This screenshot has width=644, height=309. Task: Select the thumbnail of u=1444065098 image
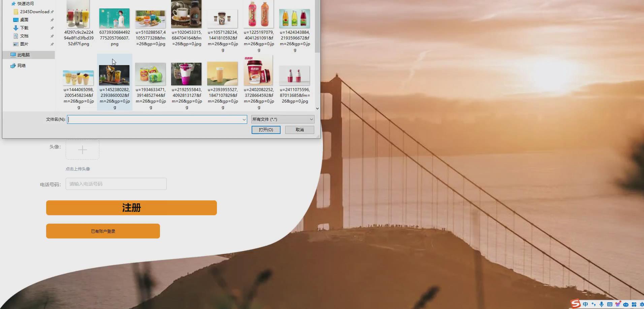tap(78, 78)
